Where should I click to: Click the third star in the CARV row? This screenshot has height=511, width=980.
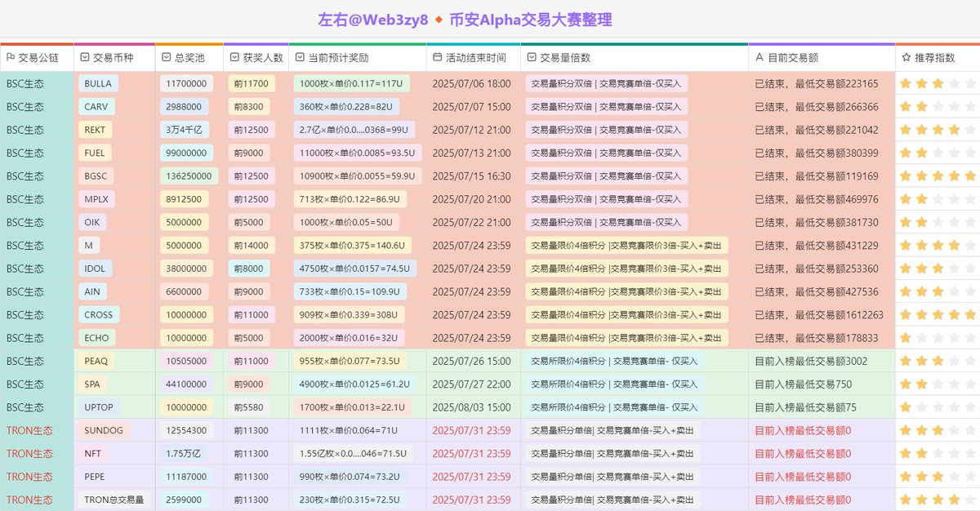coord(938,106)
